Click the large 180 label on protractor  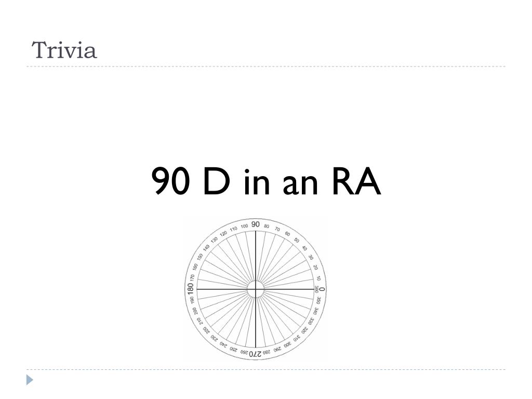click(190, 289)
